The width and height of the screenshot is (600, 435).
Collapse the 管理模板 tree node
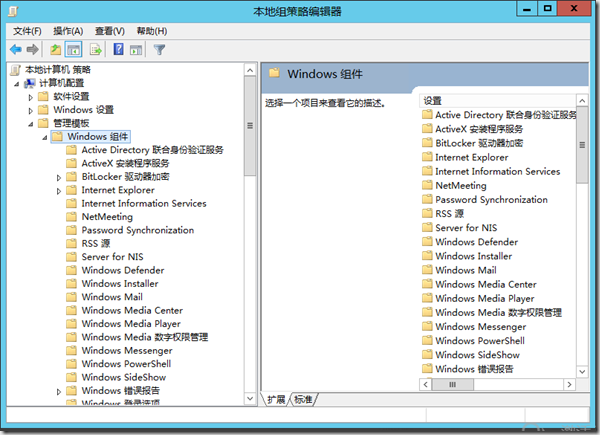coord(31,123)
